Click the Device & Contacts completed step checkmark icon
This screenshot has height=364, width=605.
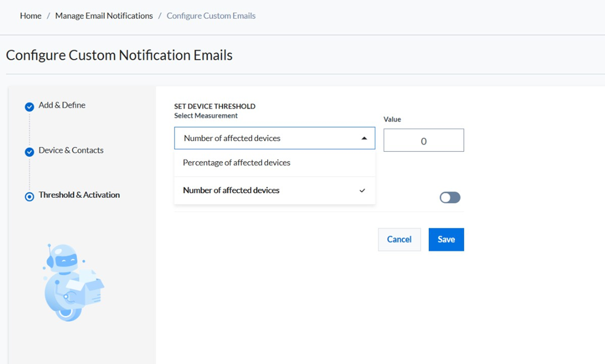coord(30,152)
